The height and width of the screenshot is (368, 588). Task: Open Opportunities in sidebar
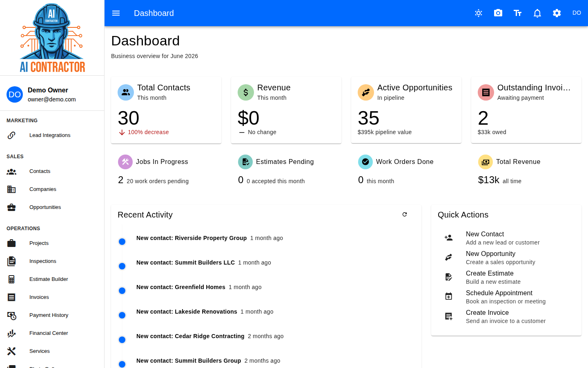pos(52,207)
